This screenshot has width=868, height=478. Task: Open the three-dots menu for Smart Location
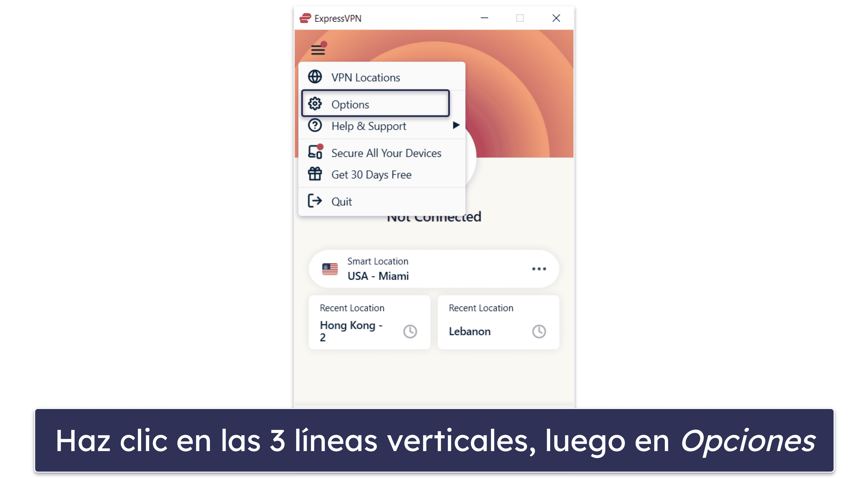click(539, 269)
